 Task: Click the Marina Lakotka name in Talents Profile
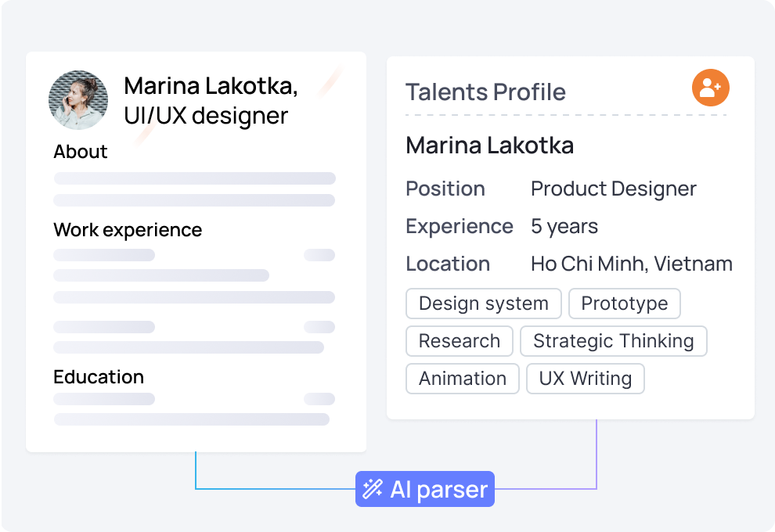[490, 146]
